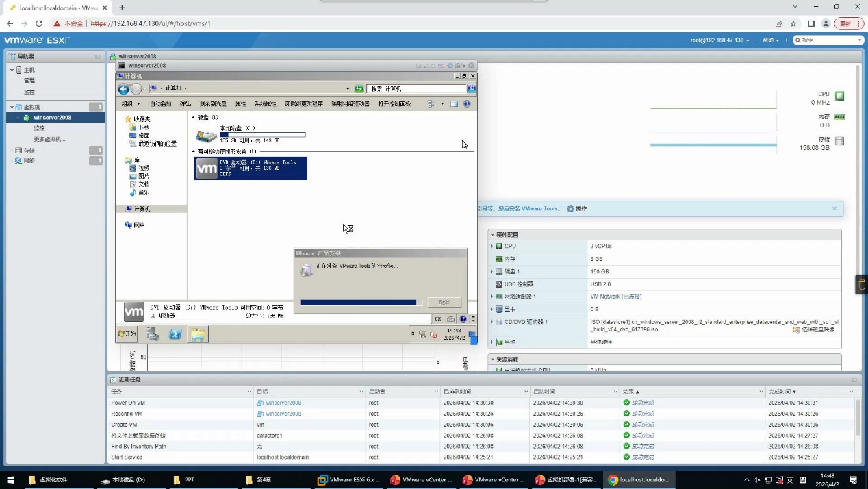Screen dimensions: 868x489
Task: Select winserver2008 in the navigator
Action: [52, 118]
